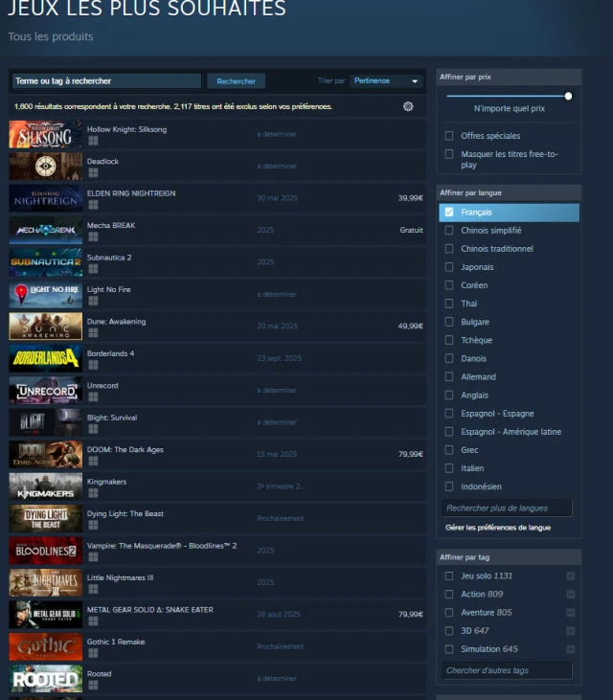
Task: Click Windows icon under Gothic 1 Remake
Action: [93, 653]
